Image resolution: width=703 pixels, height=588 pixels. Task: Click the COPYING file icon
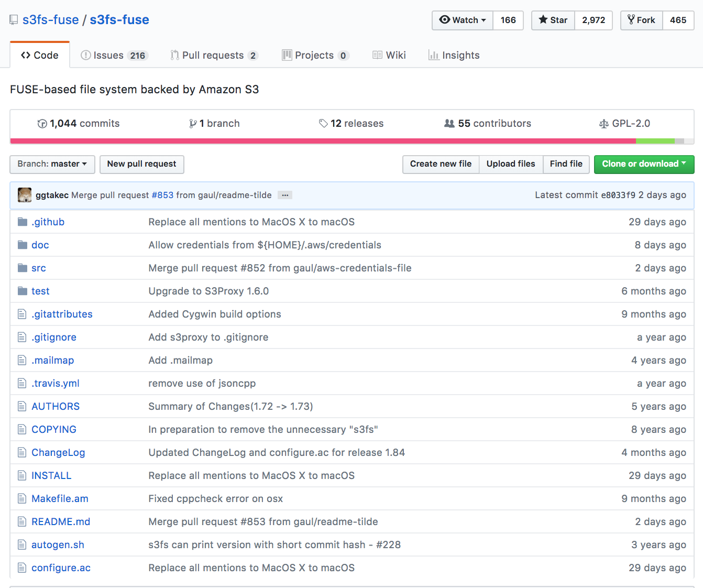22,429
